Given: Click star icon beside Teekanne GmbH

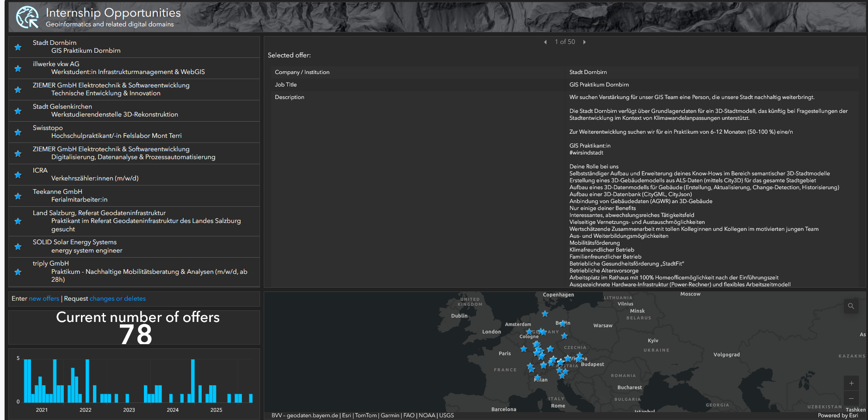Looking at the screenshot, I should pos(18,196).
